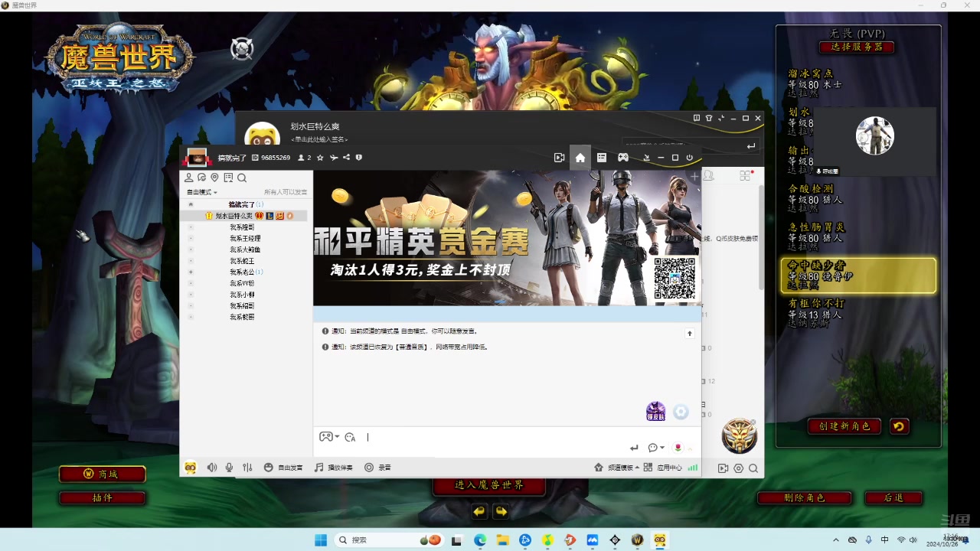
Task: Click the 播放伴奏 play accompaniment button
Action: point(334,468)
